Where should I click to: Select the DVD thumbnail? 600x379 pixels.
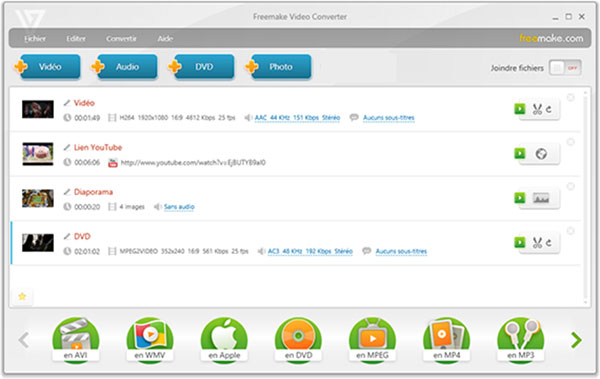tap(38, 243)
